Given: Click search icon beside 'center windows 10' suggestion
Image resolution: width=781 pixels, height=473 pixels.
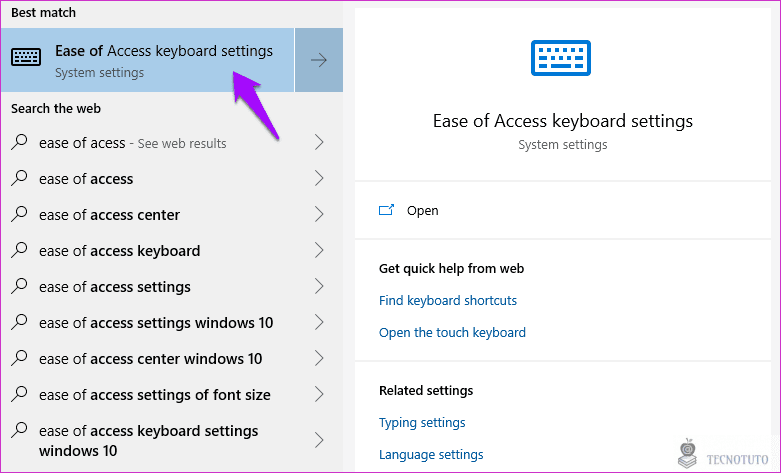Looking at the screenshot, I should pyautogui.click(x=19, y=357).
